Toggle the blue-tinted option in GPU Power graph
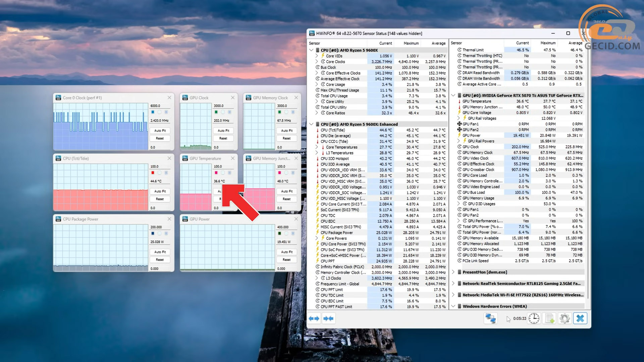 click(293, 234)
